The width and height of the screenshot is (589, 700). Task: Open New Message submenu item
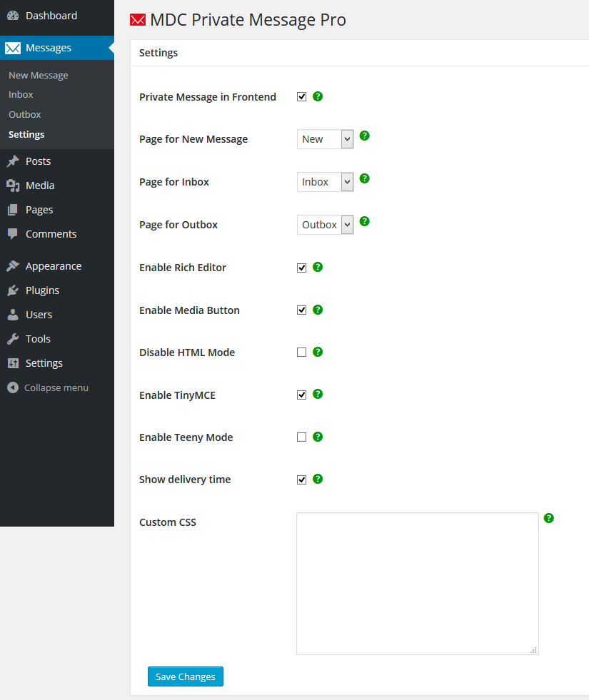(39, 75)
